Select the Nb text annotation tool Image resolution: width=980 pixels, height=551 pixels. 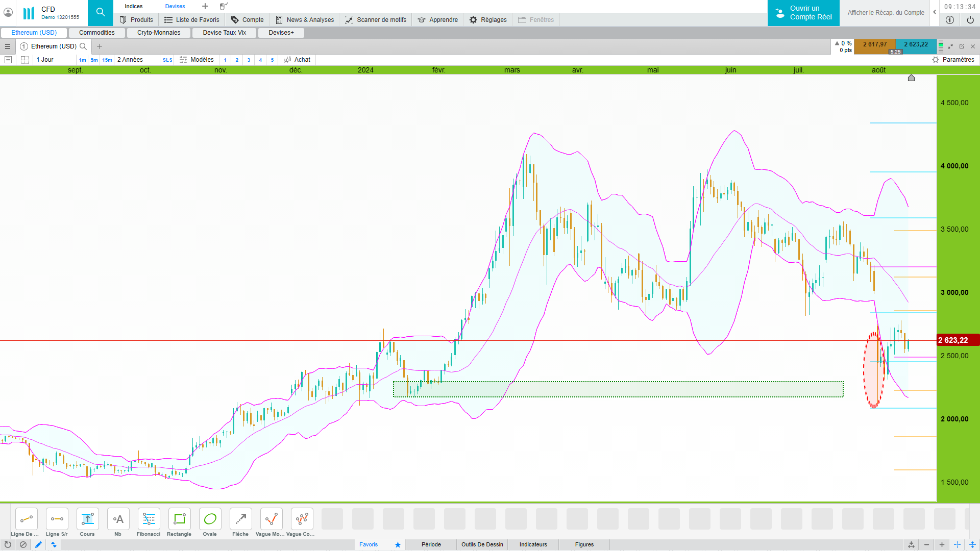pos(118,519)
